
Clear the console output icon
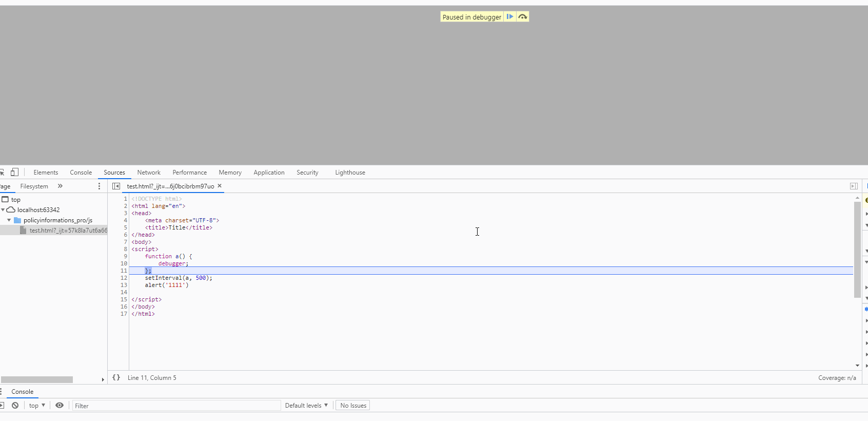coord(15,406)
